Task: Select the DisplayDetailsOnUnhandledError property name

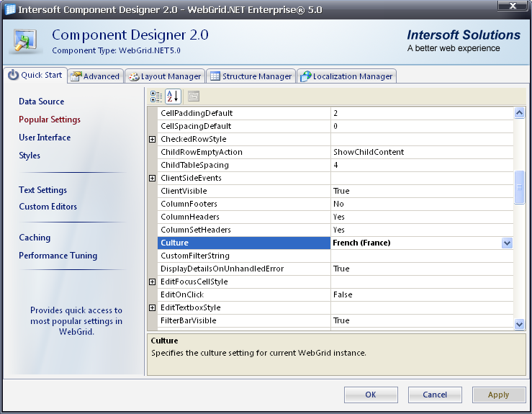Action: tap(222, 269)
